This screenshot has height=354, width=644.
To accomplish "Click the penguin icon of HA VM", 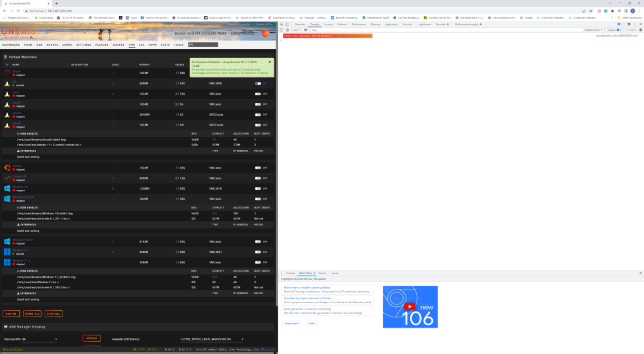I will 7,84.
